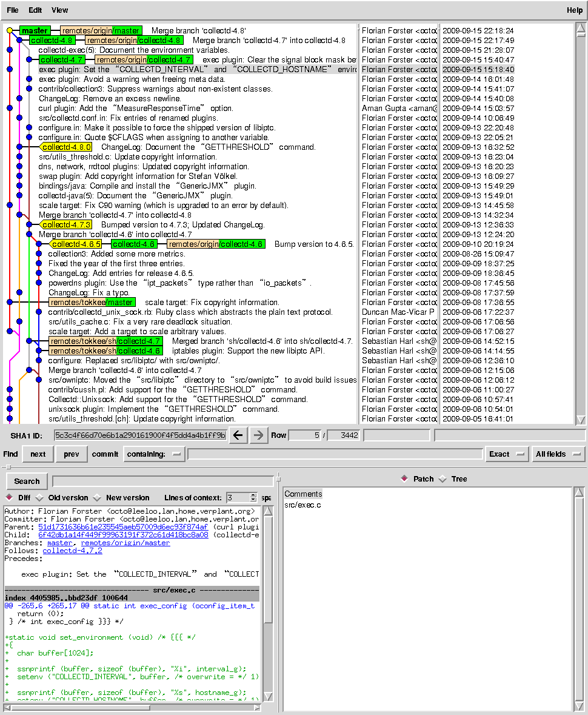Click the green collectd-4.8 branch label
Viewport: 588px width, 715px height.
tap(52, 40)
